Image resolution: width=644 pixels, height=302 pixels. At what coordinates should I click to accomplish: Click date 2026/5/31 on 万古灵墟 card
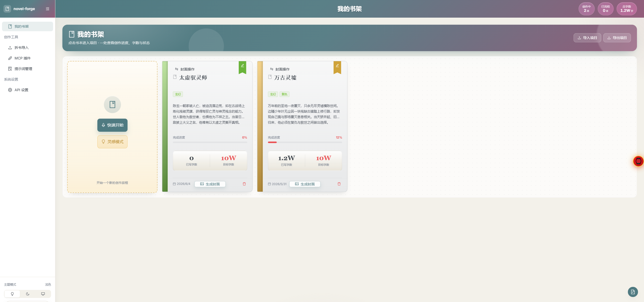(x=277, y=184)
